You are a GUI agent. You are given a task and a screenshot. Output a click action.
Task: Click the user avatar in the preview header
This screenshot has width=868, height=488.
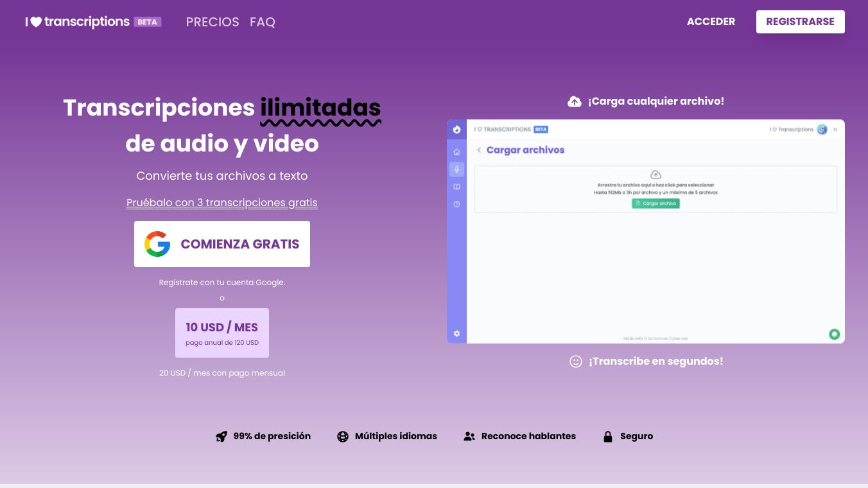822,130
